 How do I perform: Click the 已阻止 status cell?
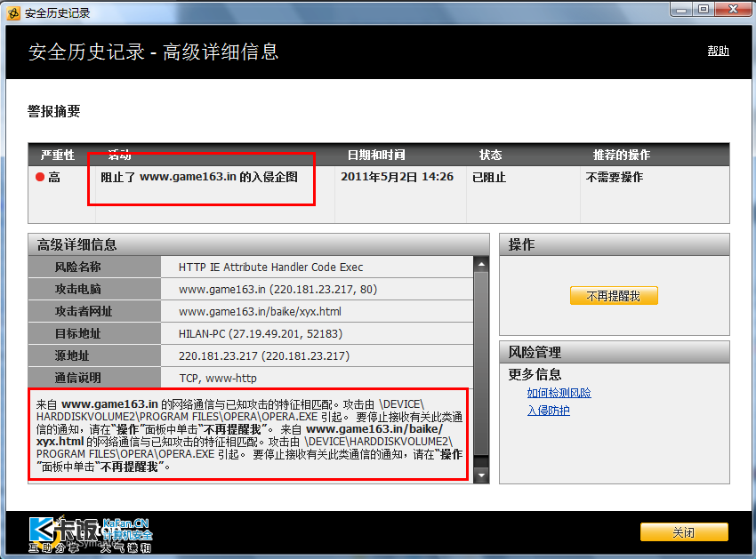pos(489,178)
